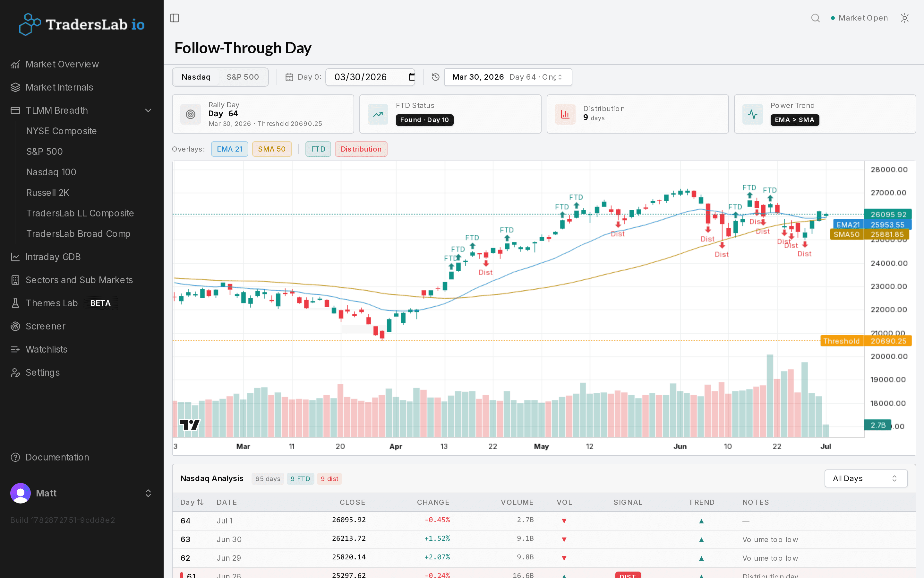
Task: Select the Jul 1 table row
Action: [x=544, y=521]
